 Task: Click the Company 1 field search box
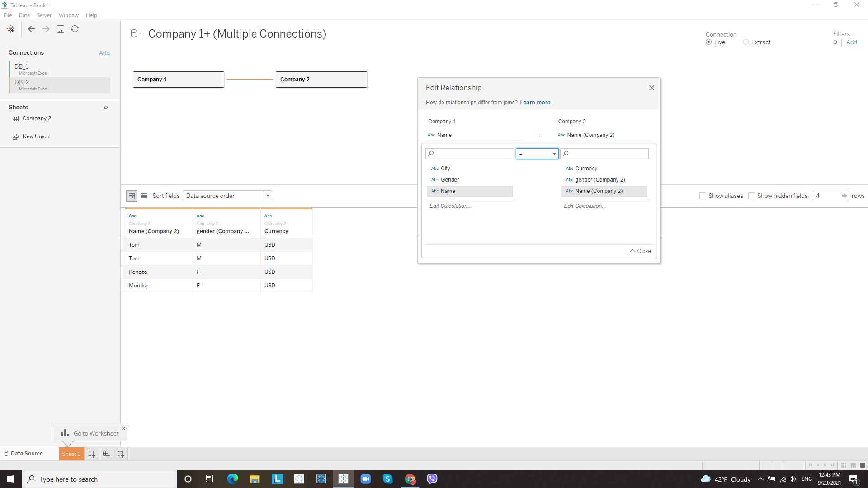(x=470, y=154)
